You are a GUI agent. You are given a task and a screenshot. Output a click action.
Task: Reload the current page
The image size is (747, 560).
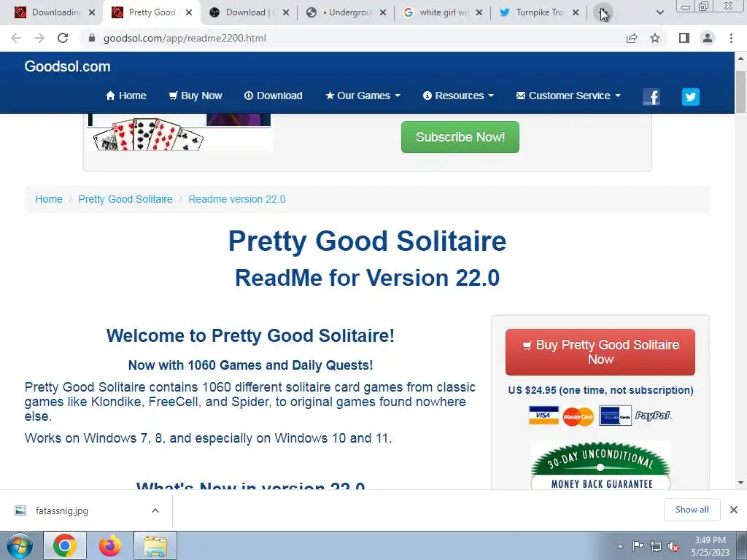(63, 38)
